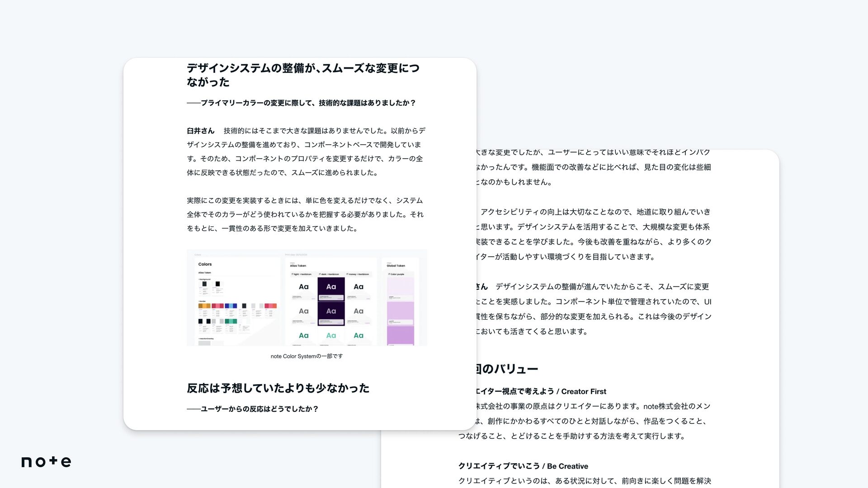Click the Colors panel title
This screenshot has width=868, height=488.
tap(205, 264)
